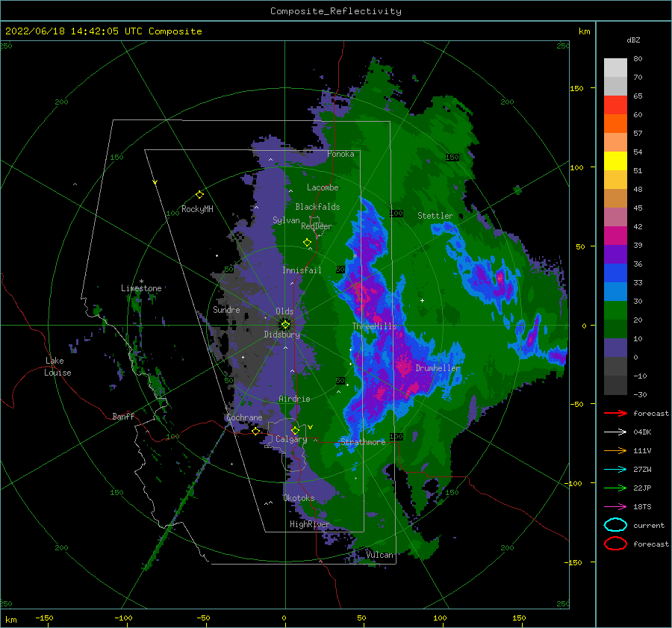Click the Calgary city label

click(x=291, y=439)
